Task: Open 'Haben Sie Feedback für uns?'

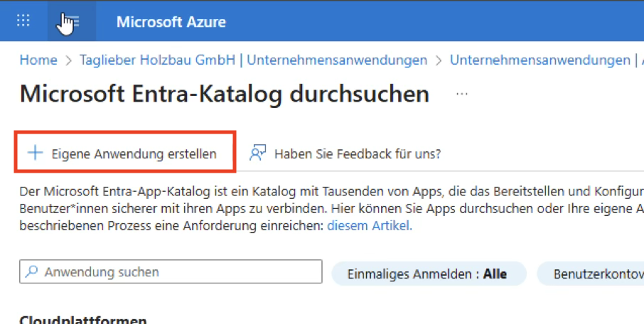Action: click(357, 153)
